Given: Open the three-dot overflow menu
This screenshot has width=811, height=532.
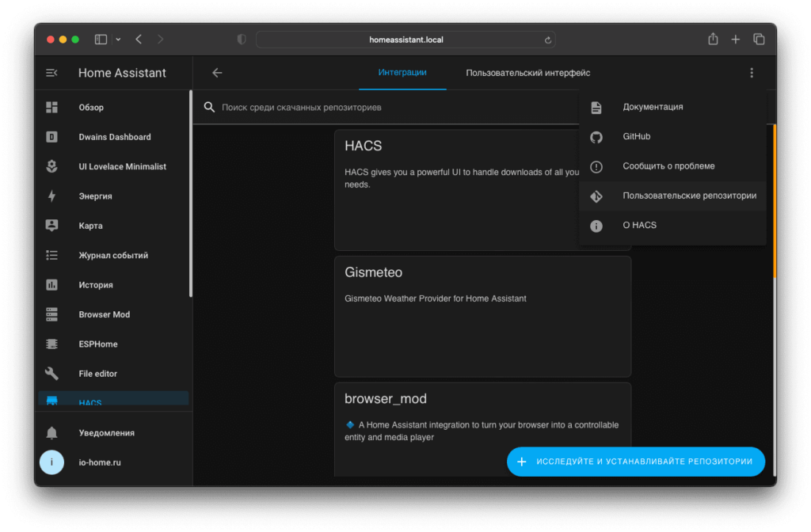Looking at the screenshot, I should click(752, 73).
